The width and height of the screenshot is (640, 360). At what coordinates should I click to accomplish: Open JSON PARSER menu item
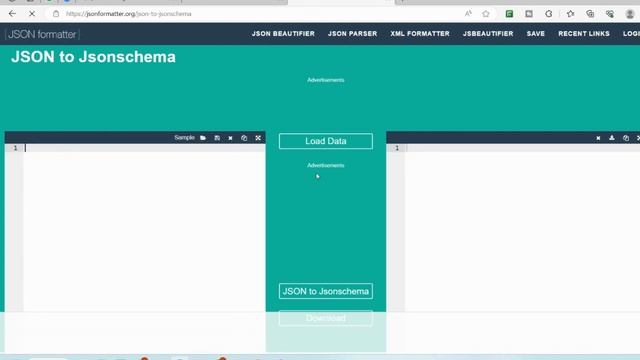click(x=353, y=34)
